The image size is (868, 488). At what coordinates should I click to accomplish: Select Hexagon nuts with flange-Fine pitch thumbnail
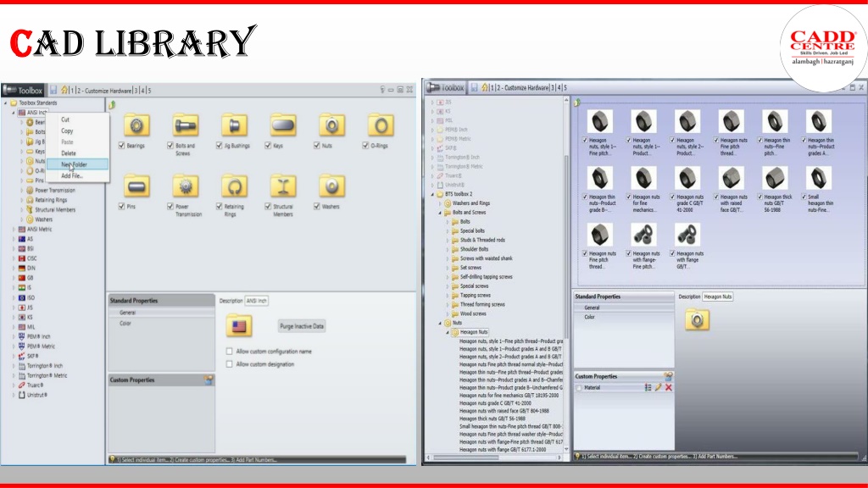tap(643, 235)
